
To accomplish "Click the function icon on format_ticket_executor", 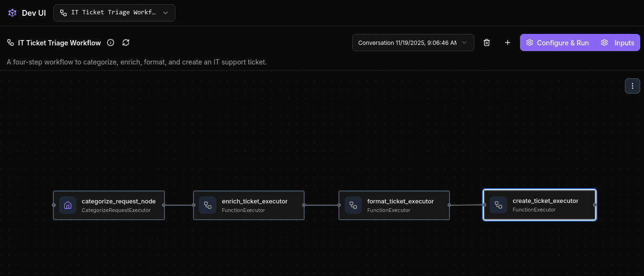I will pyautogui.click(x=353, y=205).
